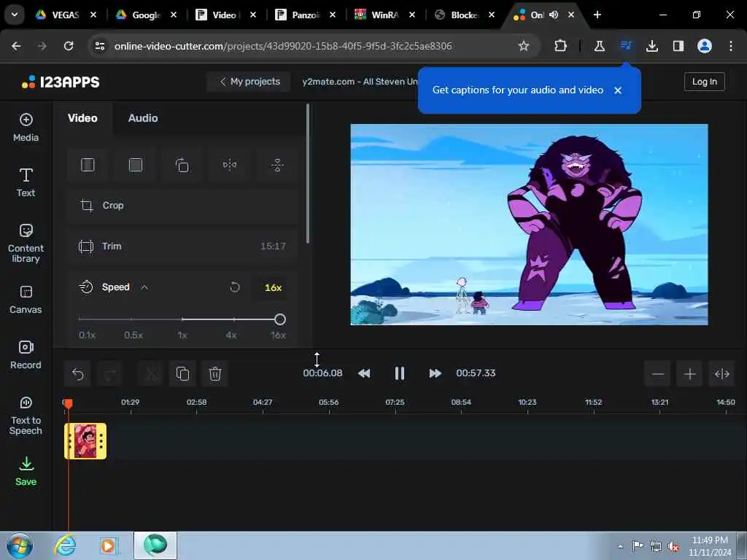Set speed via the 1x label
Screen dimensions: 747x560
(182, 335)
